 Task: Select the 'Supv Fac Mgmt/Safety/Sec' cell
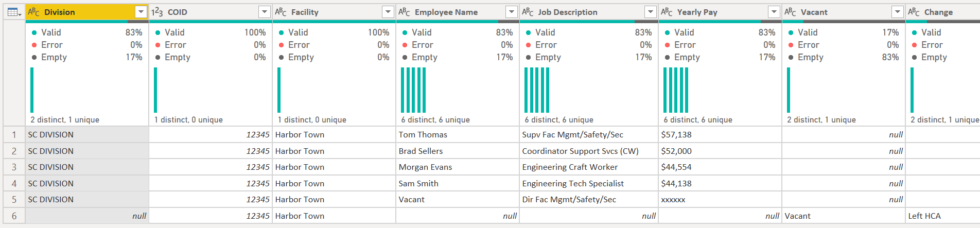pos(589,134)
